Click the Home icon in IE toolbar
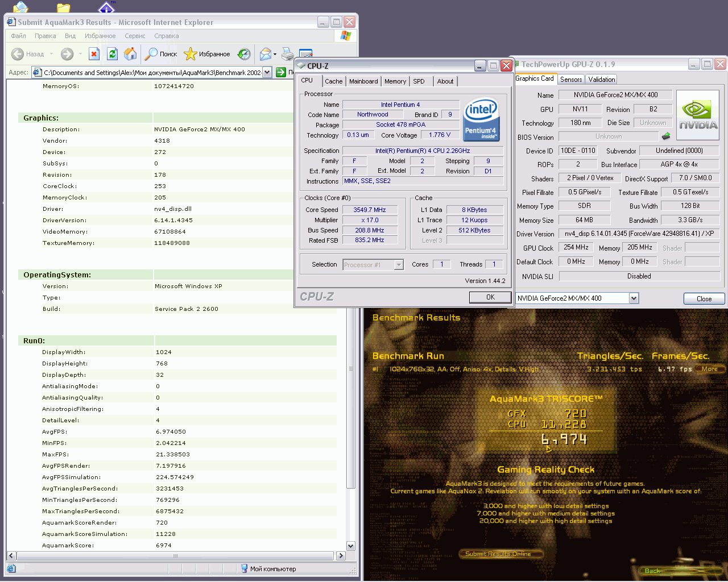This screenshot has width=728, height=582. (130, 54)
